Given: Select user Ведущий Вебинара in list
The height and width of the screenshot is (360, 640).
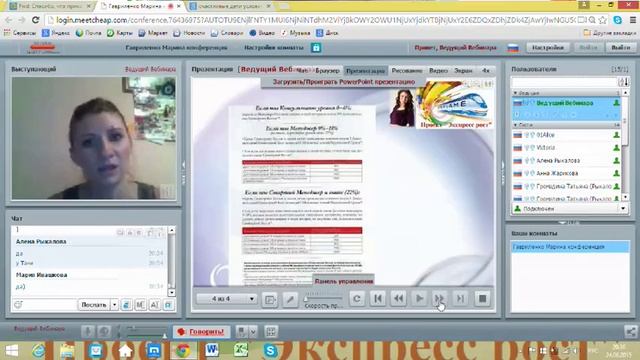Looking at the screenshot, I should coord(567,103).
